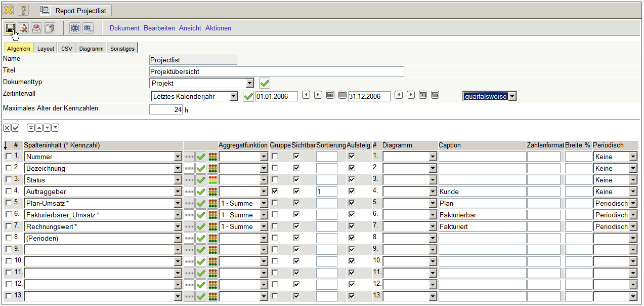Viewport: 644px width, 306px height.
Task: Expand Aggregatfunktion dropdown for Rechnungswert row
Action: [x=264, y=226]
